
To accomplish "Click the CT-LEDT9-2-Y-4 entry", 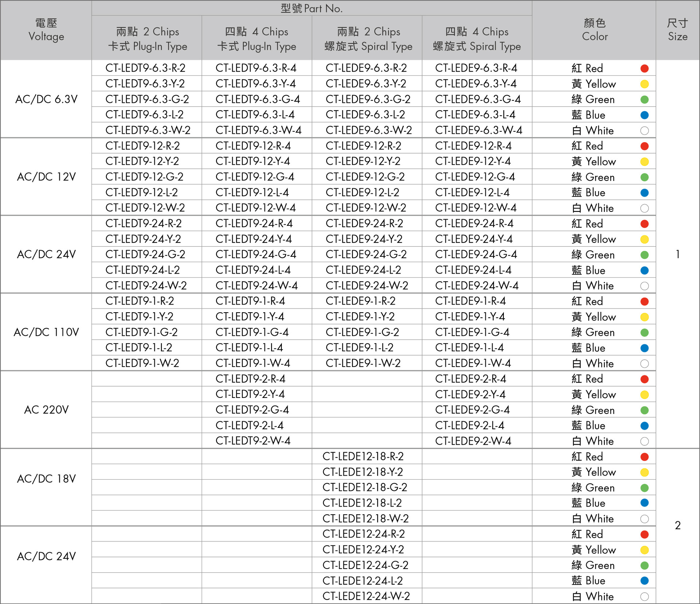I will click(250, 394).
